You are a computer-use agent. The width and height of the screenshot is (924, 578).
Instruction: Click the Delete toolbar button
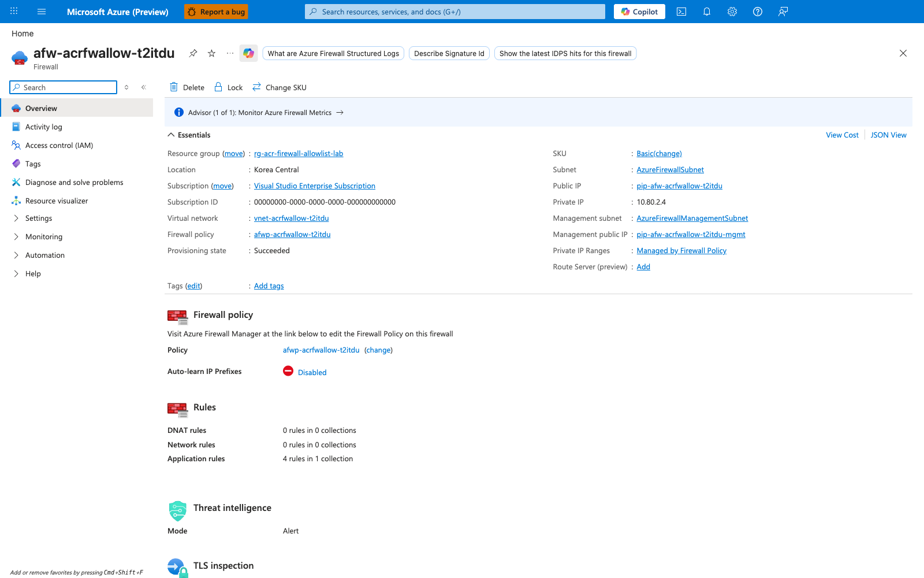pos(187,87)
